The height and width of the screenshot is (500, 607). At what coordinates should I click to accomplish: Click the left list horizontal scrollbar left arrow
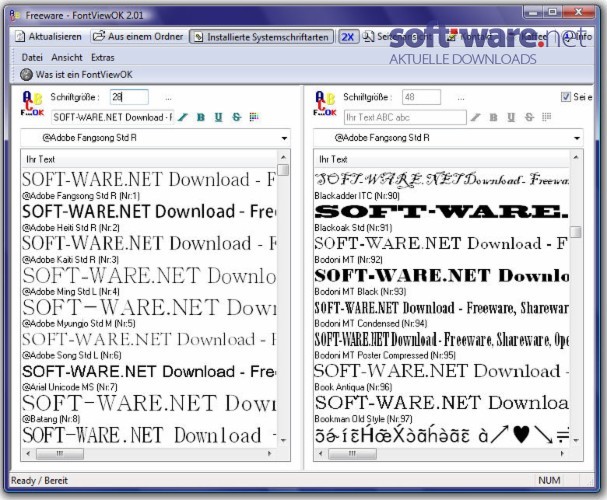(x=28, y=453)
